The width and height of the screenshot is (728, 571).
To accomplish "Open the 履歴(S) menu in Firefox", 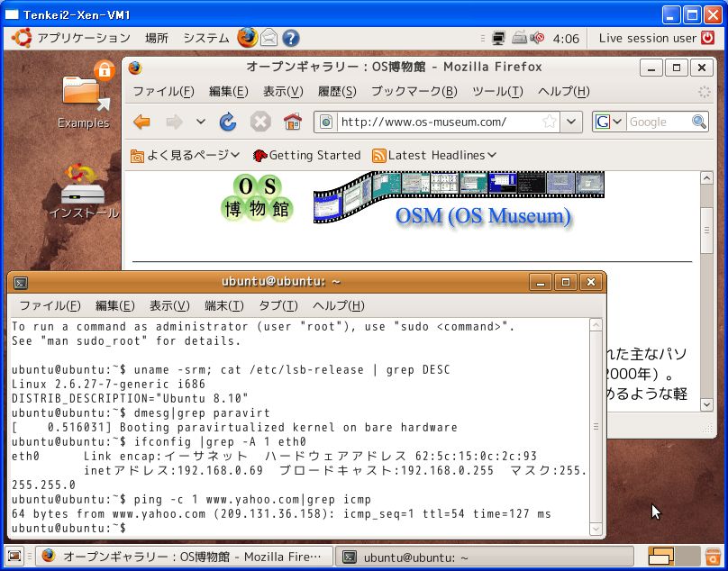I will tap(337, 92).
